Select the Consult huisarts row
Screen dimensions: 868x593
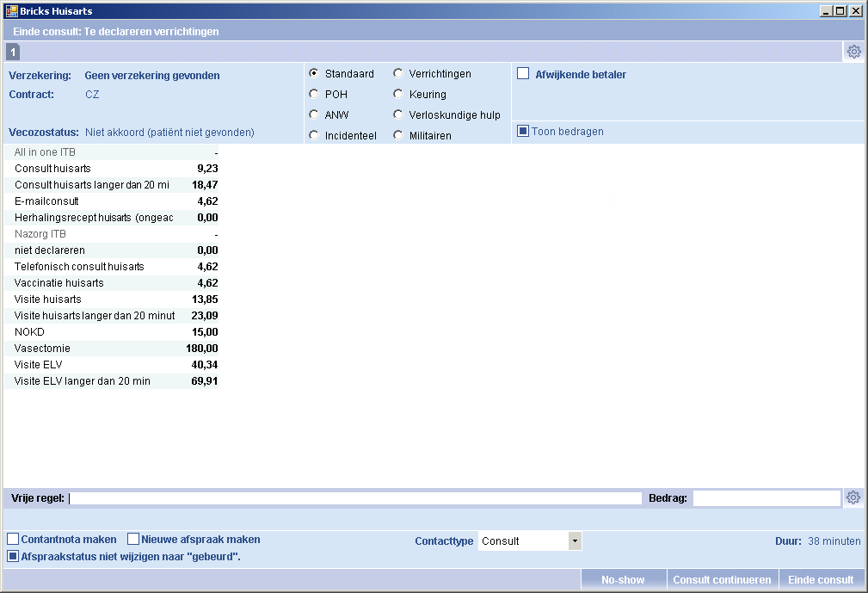pyautogui.click(x=111, y=169)
